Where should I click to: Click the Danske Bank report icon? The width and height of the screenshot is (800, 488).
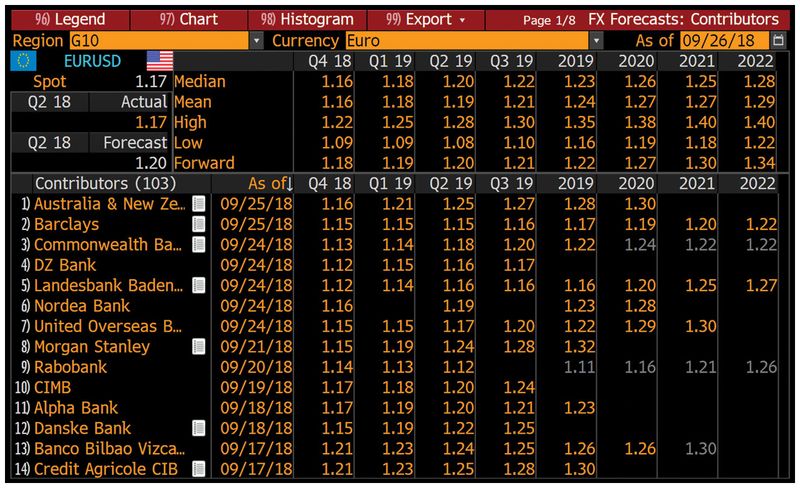point(199,428)
